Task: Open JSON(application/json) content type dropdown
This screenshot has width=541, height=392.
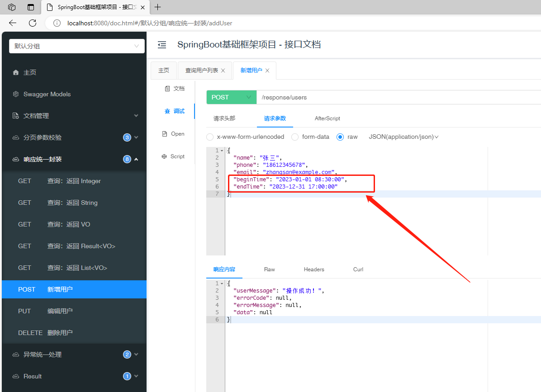Action: click(403, 137)
